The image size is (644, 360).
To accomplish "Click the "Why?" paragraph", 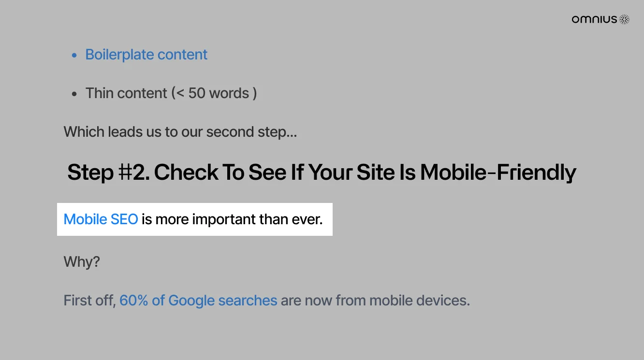I will 82,262.
